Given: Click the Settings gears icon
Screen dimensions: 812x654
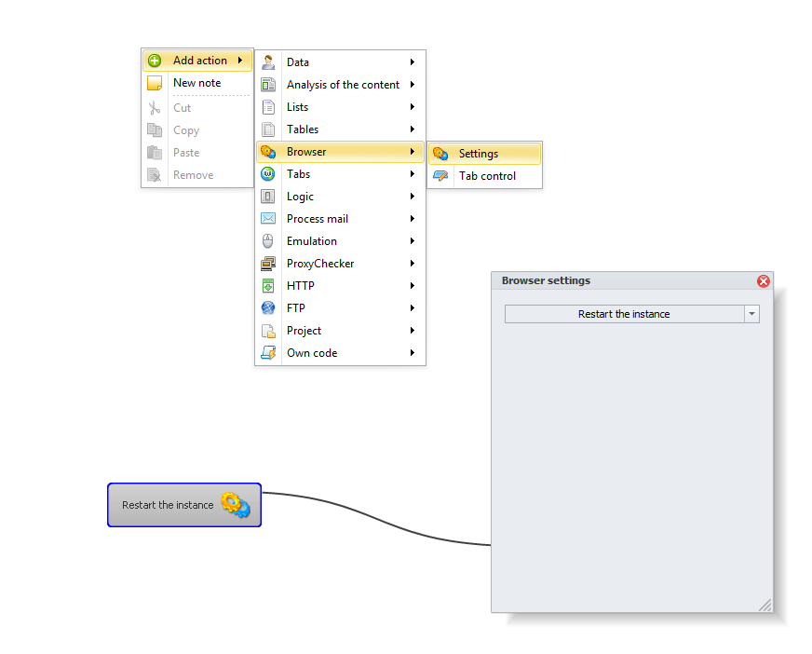Looking at the screenshot, I should (440, 154).
